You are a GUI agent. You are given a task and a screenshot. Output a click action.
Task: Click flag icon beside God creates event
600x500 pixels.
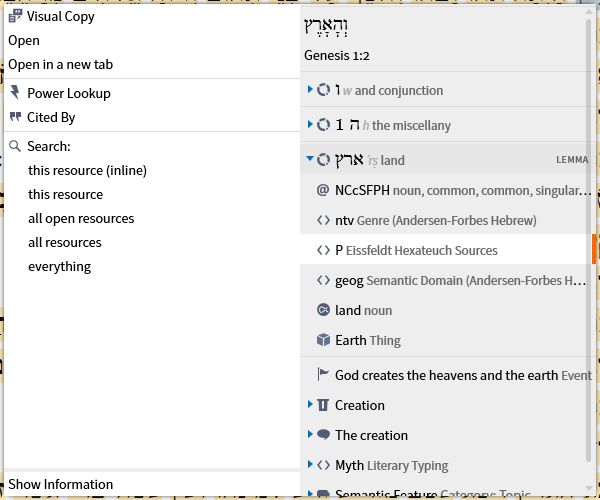(x=323, y=374)
